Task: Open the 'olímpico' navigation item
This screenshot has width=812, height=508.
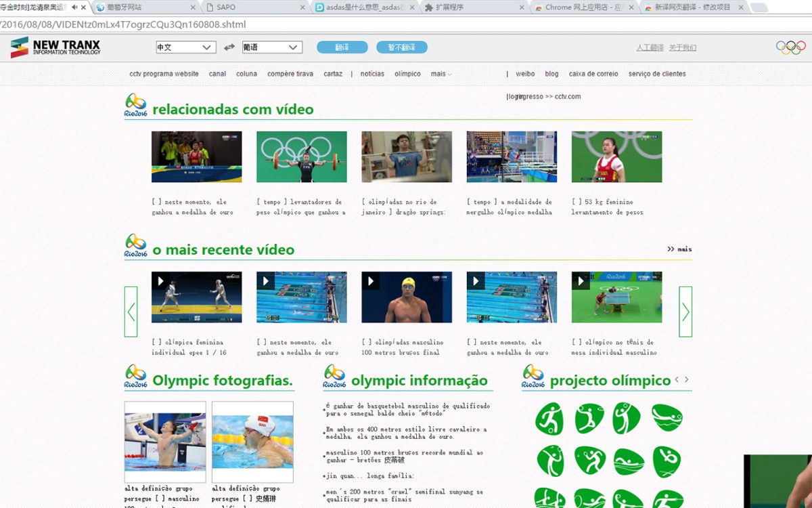Action: [407, 74]
